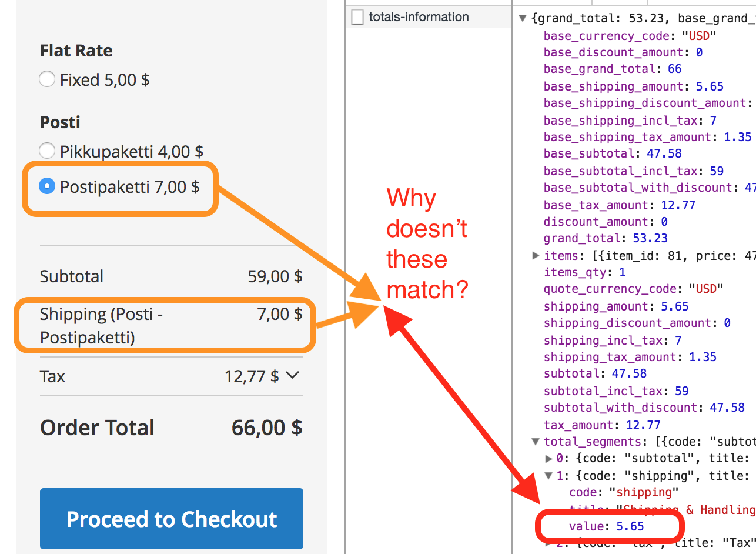Click the Shipping (Posti - Postipaketti) label
Viewport: 756px width, 554px height.
click(x=101, y=326)
